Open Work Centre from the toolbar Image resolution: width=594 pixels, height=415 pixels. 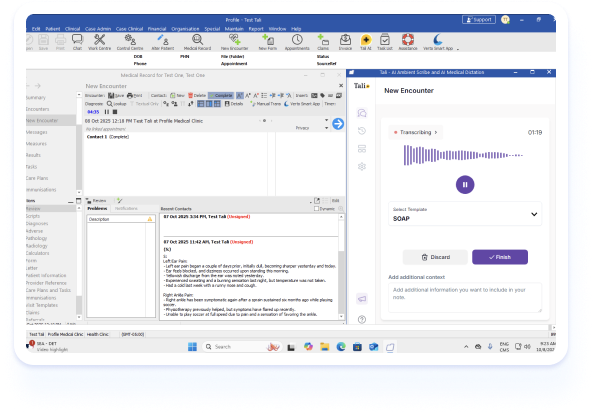click(99, 42)
